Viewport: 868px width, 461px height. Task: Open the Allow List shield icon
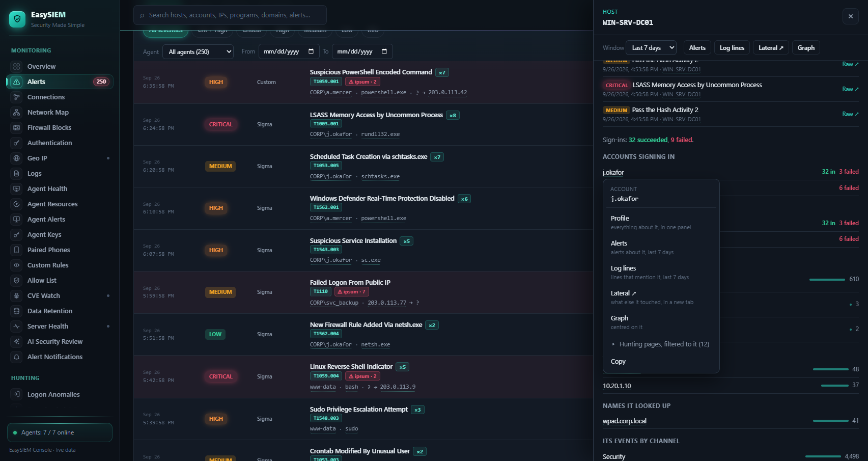coord(17,281)
